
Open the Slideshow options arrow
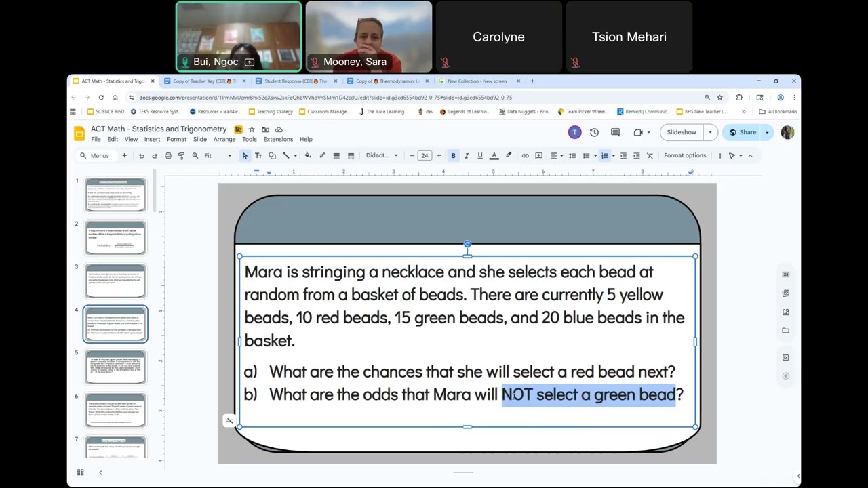tap(710, 132)
